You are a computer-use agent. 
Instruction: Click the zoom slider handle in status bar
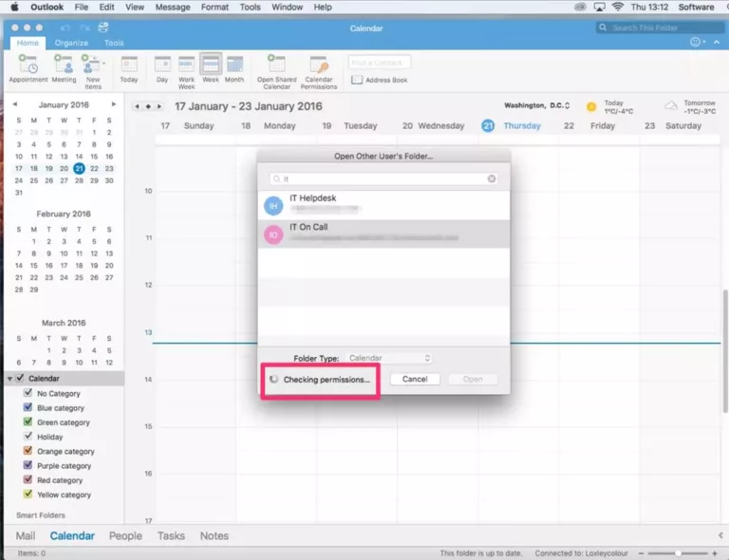pyautogui.click(x=679, y=553)
